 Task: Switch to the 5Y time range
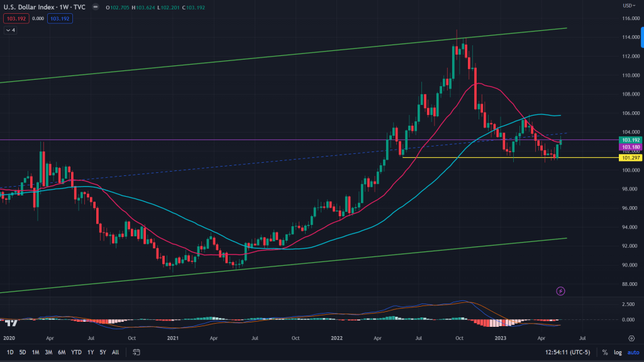pyautogui.click(x=103, y=353)
